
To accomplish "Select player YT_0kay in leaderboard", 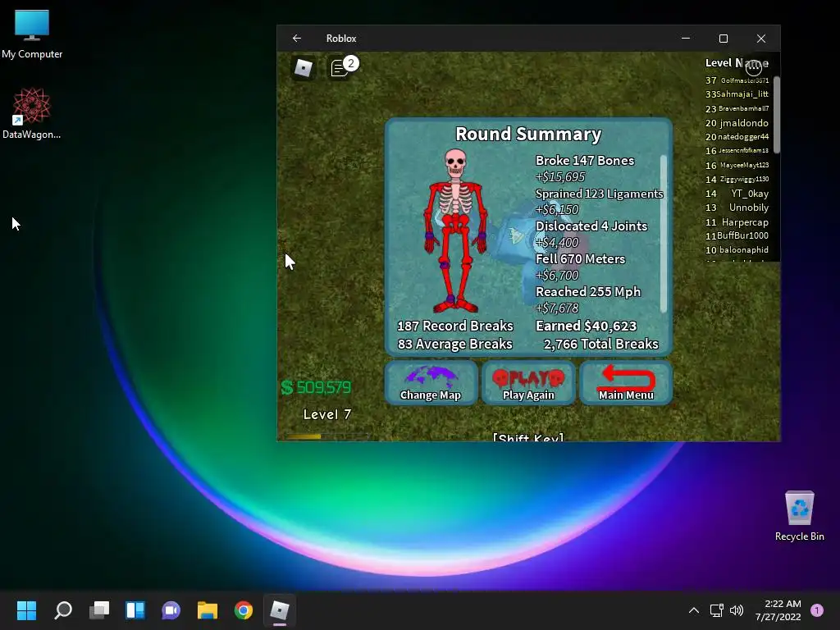I will point(737,194).
